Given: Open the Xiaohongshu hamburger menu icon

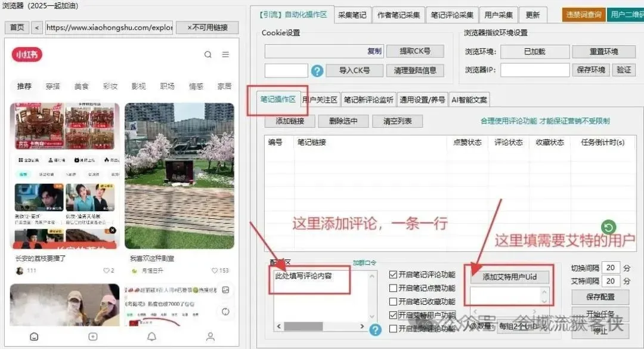Looking at the screenshot, I should tap(225, 54).
